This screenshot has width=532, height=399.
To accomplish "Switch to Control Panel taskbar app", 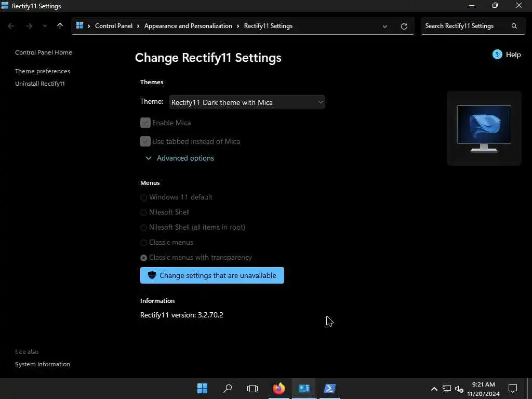I will click(x=304, y=389).
